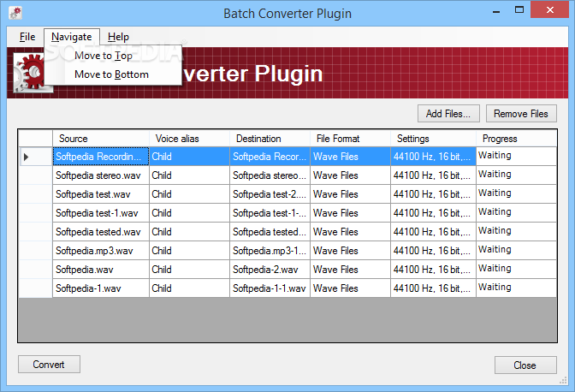Image resolution: width=575 pixels, height=392 pixels.
Task: Click Waiting progress for Softpedia-1.wav row
Action: 516,288
